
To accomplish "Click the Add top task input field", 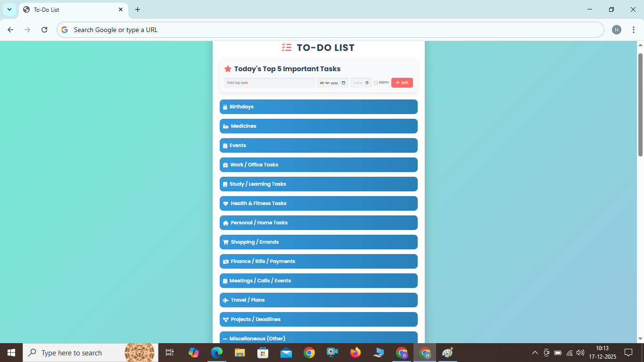I will 269,83.
